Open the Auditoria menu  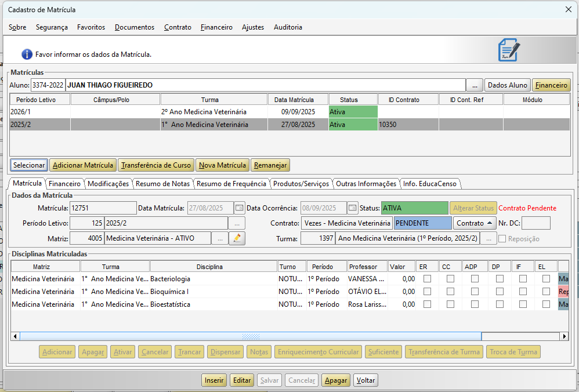click(288, 27)
